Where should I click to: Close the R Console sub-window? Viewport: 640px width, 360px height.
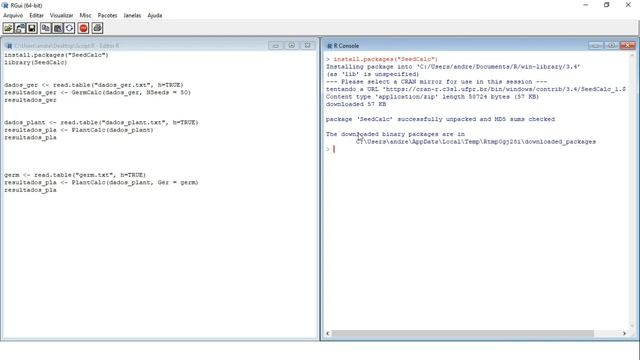627,45
